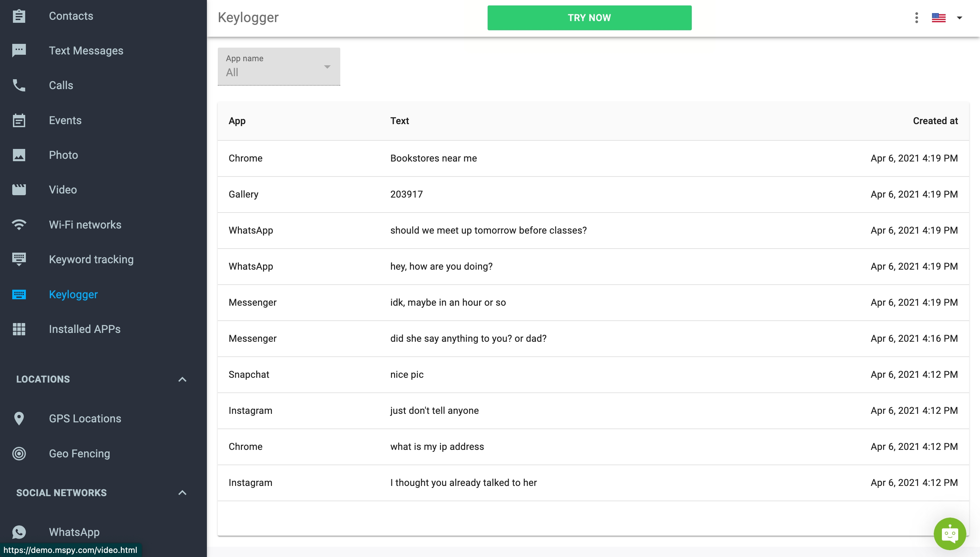Viewport: 980px width, 557px height.
Task: Click the Photo image icon
Action: click(19, 155)
